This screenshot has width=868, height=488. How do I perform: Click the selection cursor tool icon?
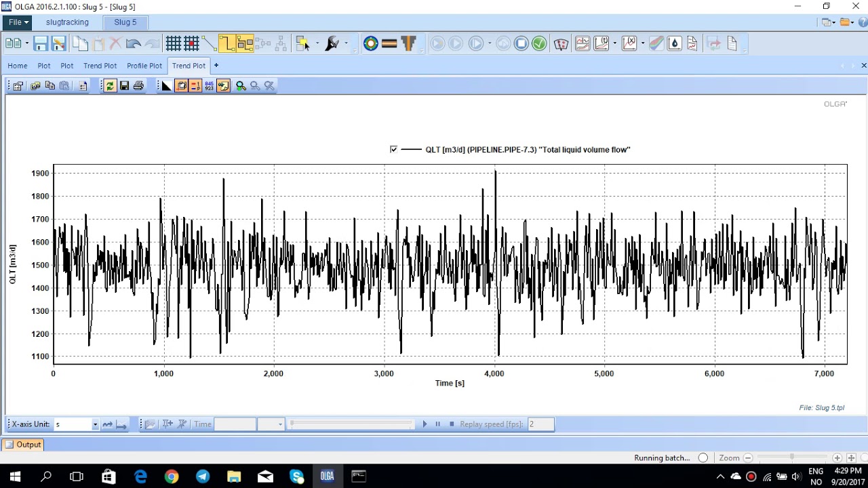pos(302,44)
